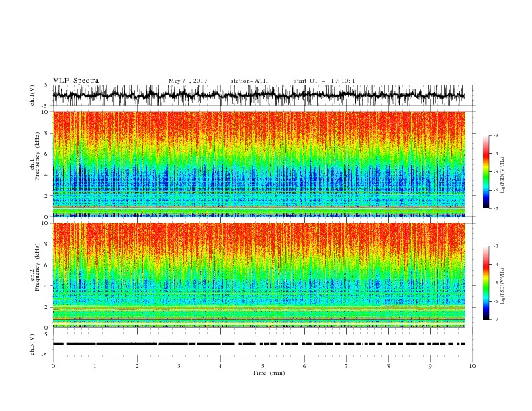Click the "VLF Spectra" plot title
The image size is (532, 411).
(76, 81)
